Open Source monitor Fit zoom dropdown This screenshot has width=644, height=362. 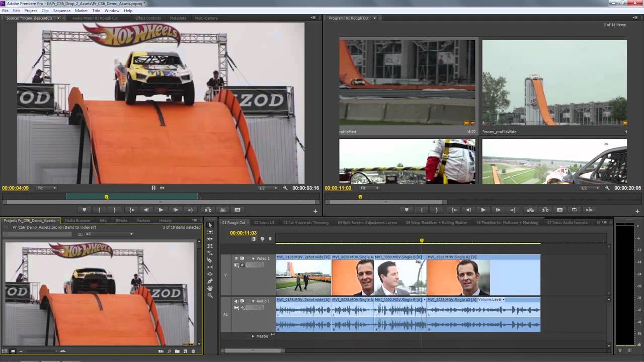pyautogui.click(x=47, y=188)
